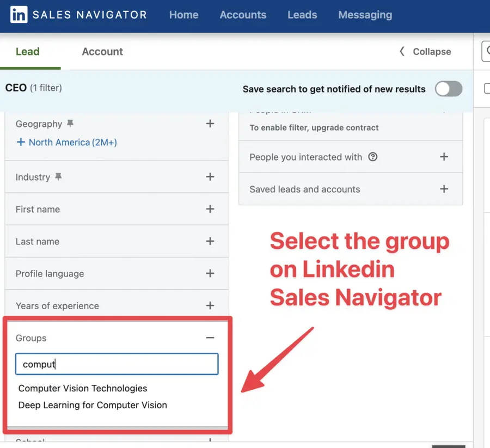Enable Save search to get notified of results
The width and height of the screenshot is (490, 448).
[x=449, y=89]
